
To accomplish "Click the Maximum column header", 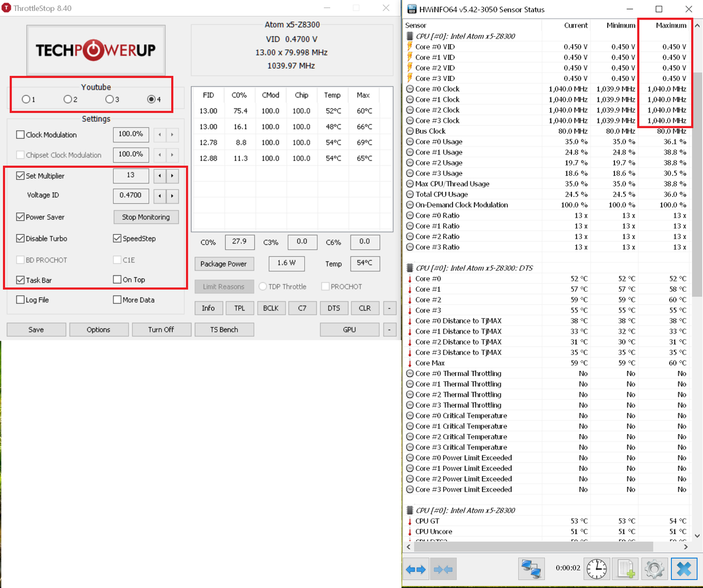I will coord(670,25).
